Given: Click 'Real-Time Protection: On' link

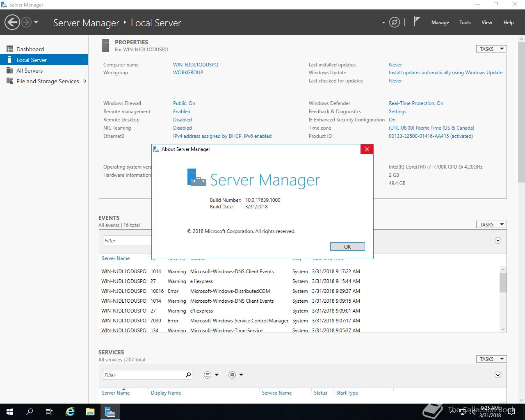Looking at the screenshot, I should point(416,103).
